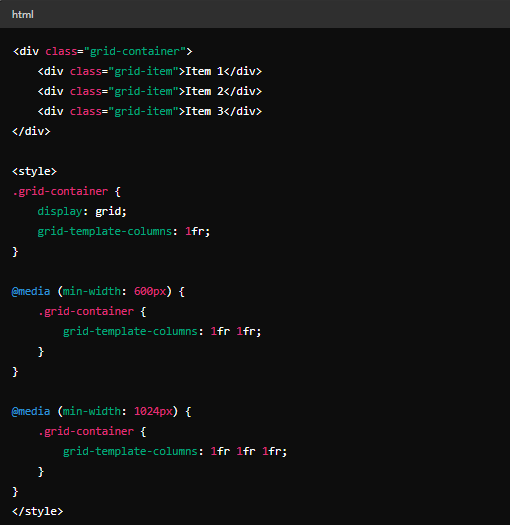The image size is (510, 525).
Task: Click the second @media keyword
Action: pos(31,411)
